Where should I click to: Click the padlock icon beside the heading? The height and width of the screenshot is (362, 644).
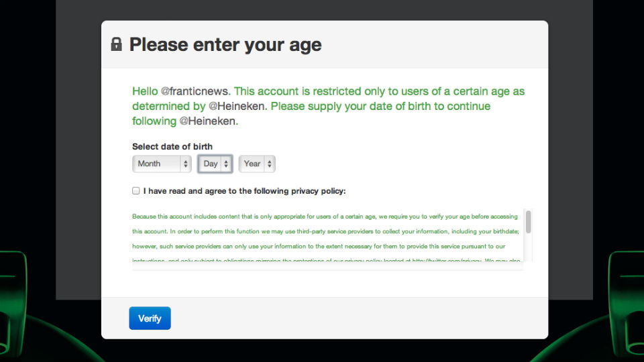[x=116, y=45]
